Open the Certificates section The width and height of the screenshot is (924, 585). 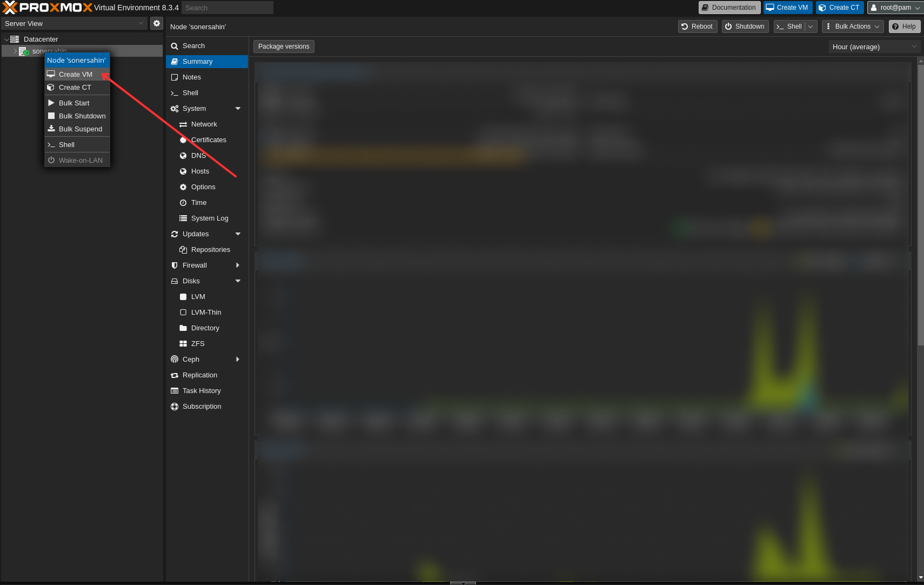207,140
